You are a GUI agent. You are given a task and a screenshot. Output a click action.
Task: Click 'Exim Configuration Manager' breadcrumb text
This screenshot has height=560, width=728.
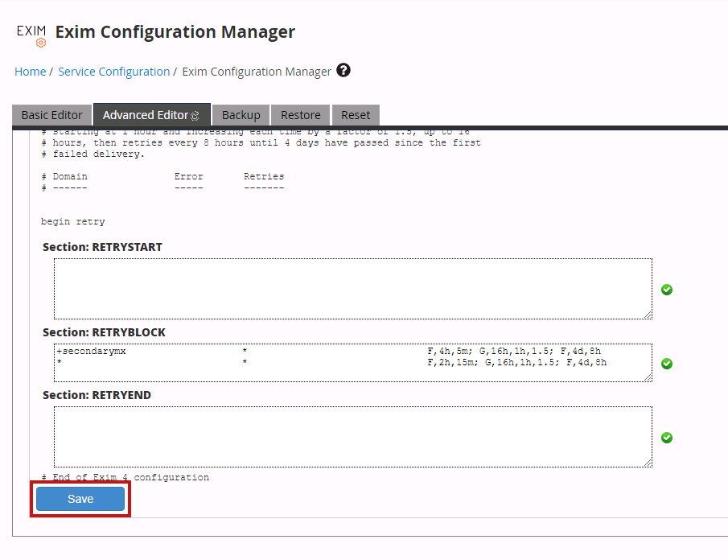click(257, 72)
